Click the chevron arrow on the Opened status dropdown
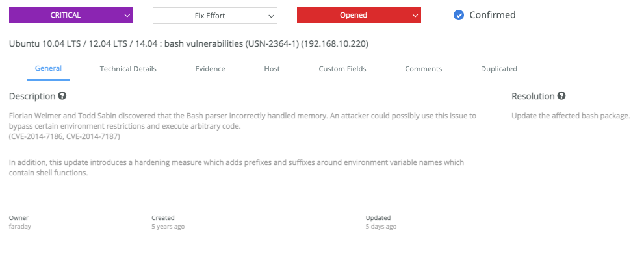This screenshot has width=644, height=261. tap(415, 16)
